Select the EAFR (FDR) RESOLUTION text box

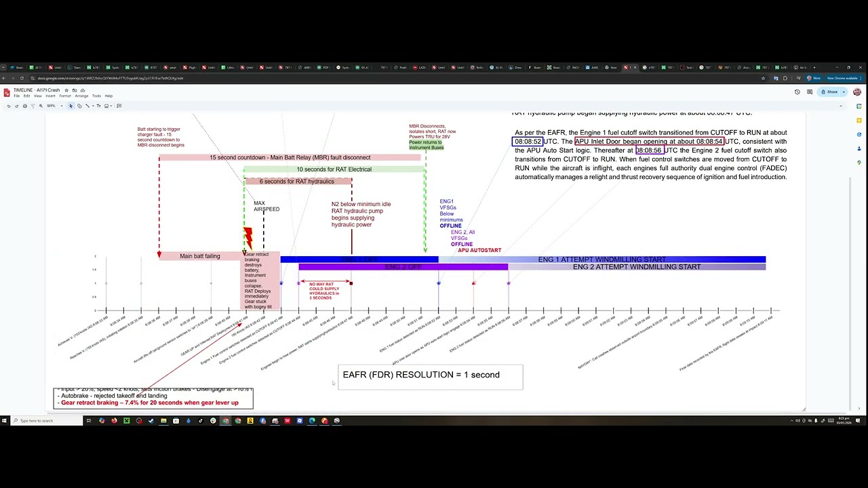point(431,377)
